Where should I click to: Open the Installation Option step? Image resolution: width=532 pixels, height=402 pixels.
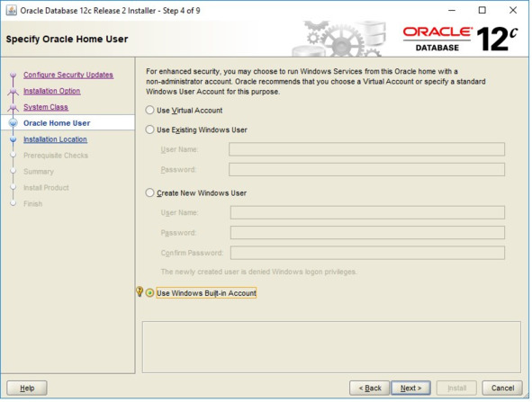(x=52, y=91)
